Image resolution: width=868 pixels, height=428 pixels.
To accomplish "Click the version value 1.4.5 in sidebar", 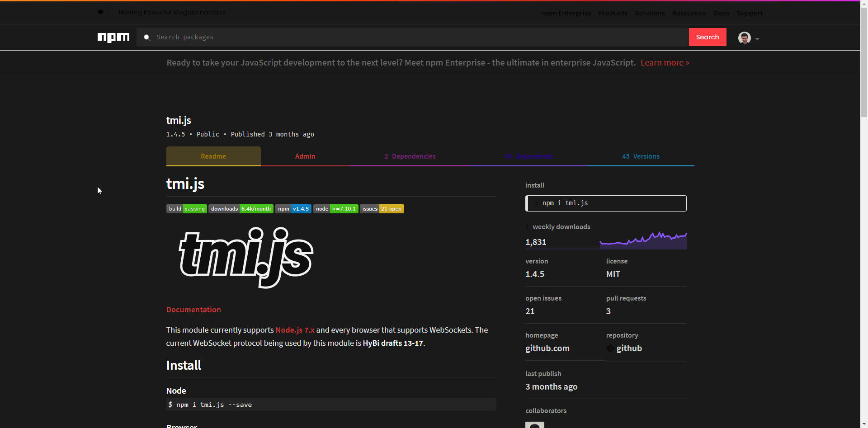I will (x=535, y=274).
